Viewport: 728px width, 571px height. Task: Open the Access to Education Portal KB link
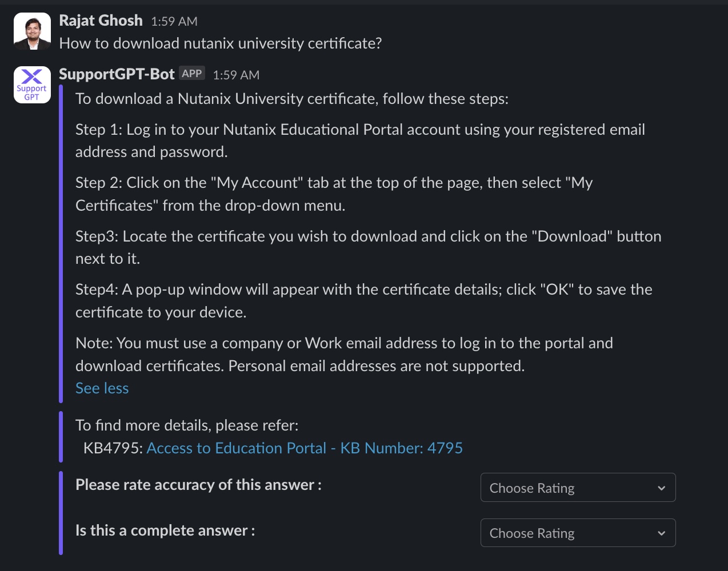[x=305, y=448]
